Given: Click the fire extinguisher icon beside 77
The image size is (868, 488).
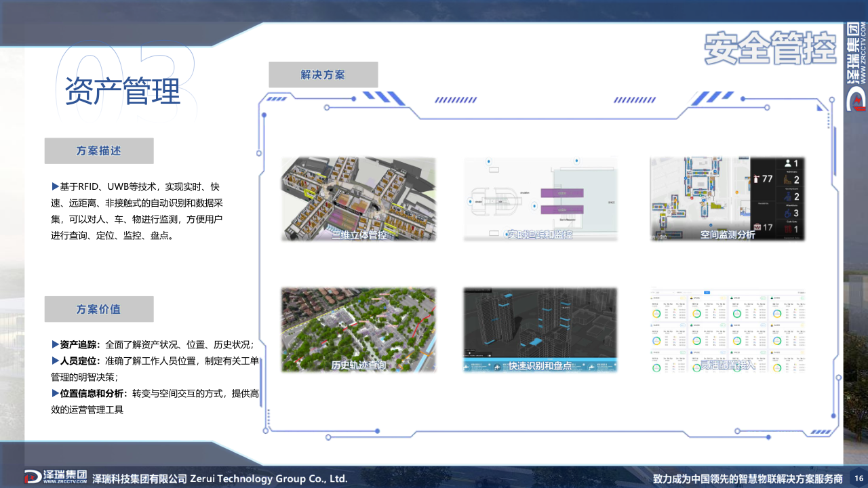Looking at the screenshot, I should click(x=757, y=179).
